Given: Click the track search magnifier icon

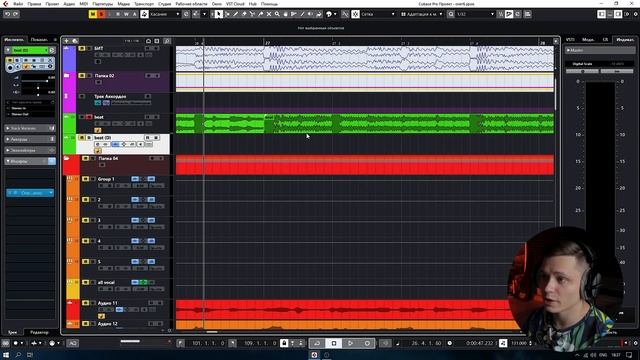Looking at the screenshot, I should coord(167,41).
